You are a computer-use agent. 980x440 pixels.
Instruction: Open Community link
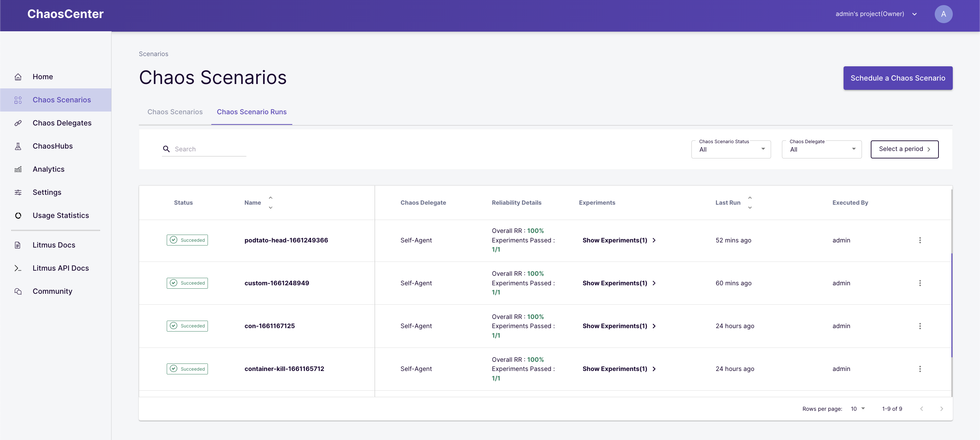click(x=55, y=291)
